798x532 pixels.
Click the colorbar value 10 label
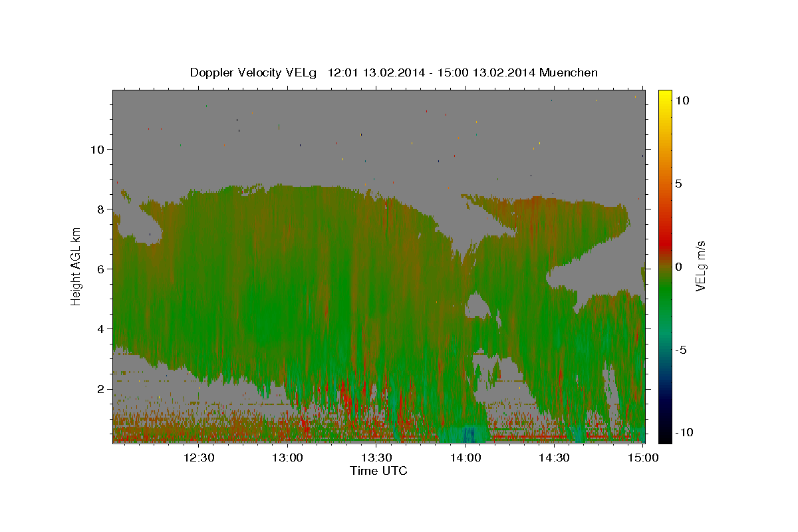click(x=682, y=100)
